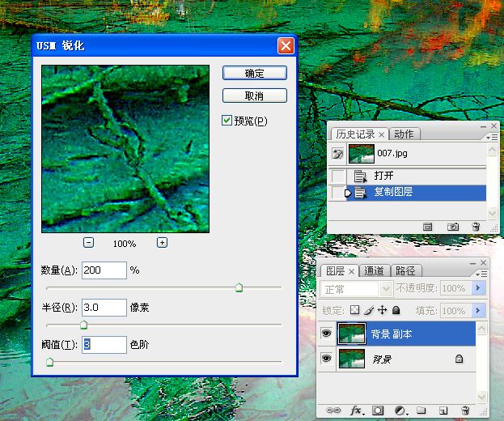Switch to the 通道 tab

point(374,270)
